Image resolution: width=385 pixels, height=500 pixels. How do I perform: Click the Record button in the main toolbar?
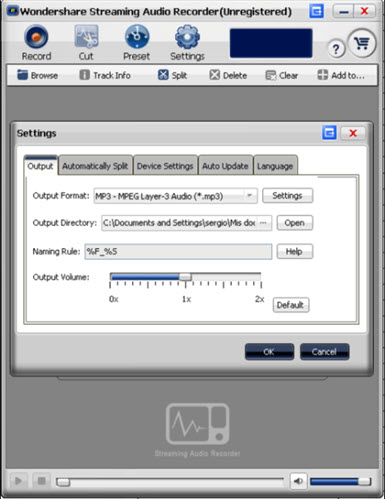point(36,43)
